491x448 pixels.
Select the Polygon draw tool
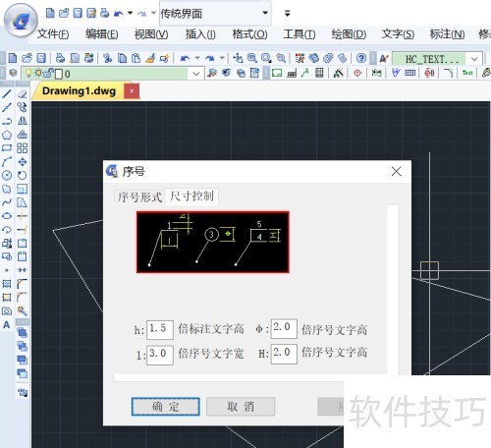coord(7,135)
